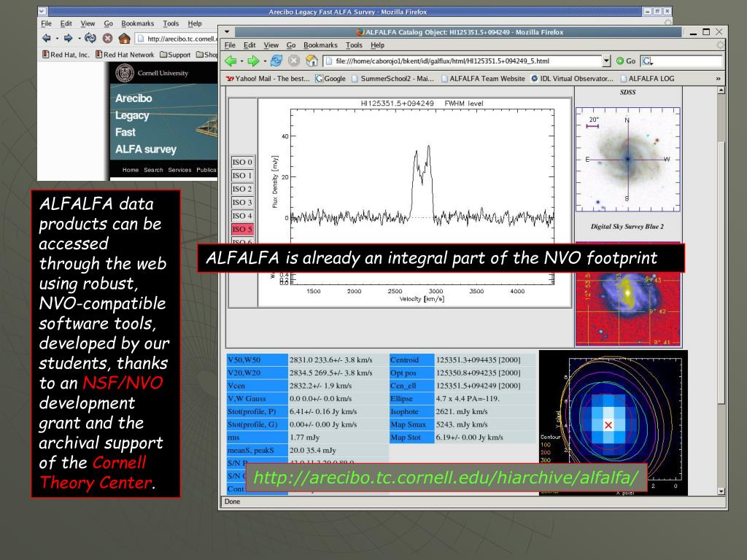This screenshot has width=747, height=560.
Task: Open Forward history dropdown in Arecibo Legacy window
Action: (x=79, y=39)
